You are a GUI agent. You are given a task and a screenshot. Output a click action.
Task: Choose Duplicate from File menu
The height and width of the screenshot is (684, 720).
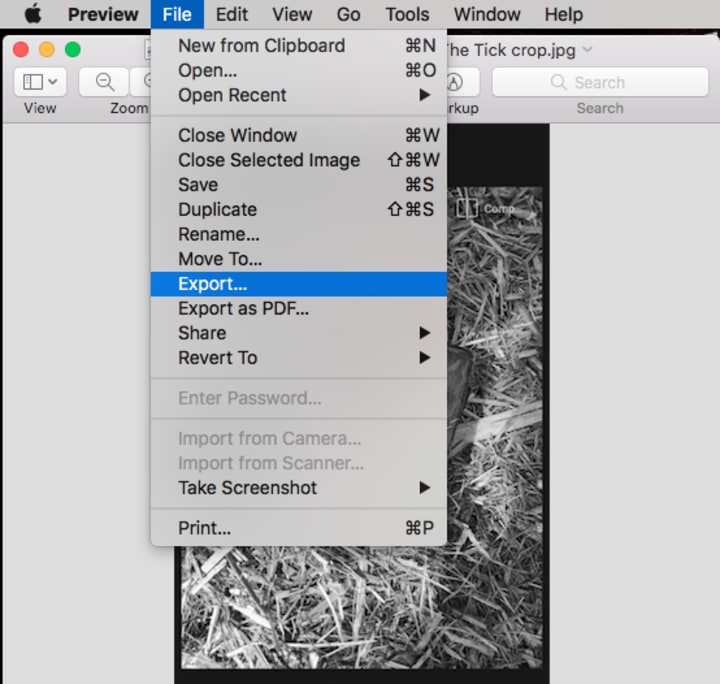[299, 210]
